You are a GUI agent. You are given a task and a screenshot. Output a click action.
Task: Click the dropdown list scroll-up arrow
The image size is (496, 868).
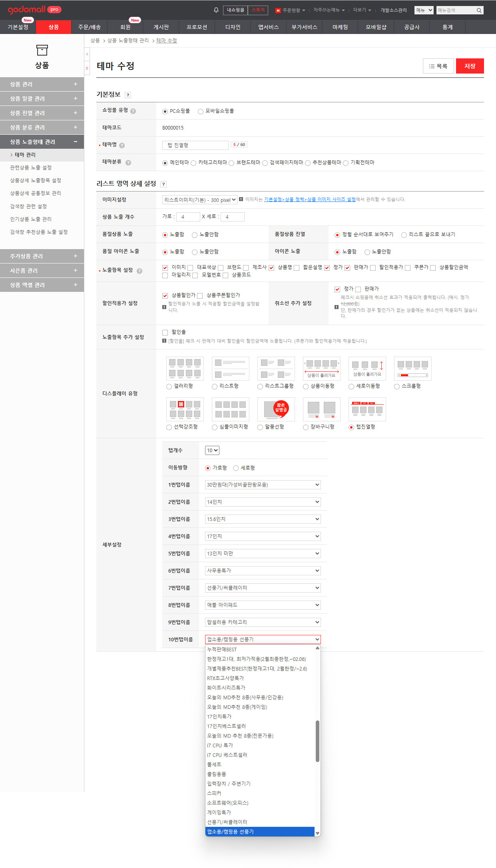tap(318, 648)
